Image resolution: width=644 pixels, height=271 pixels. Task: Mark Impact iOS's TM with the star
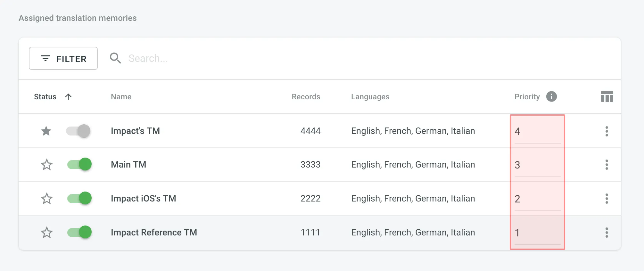(x=47, y=199)
